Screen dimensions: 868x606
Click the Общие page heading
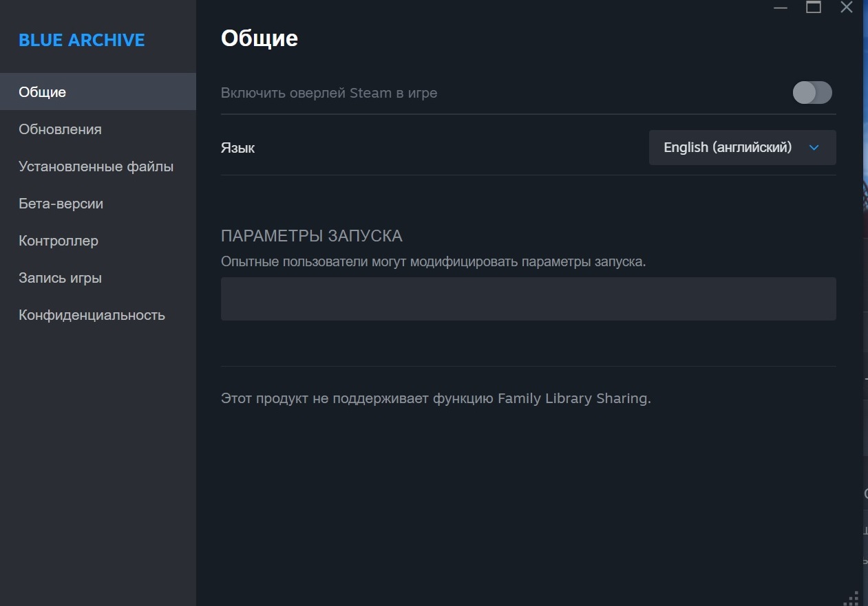(259, 38)
